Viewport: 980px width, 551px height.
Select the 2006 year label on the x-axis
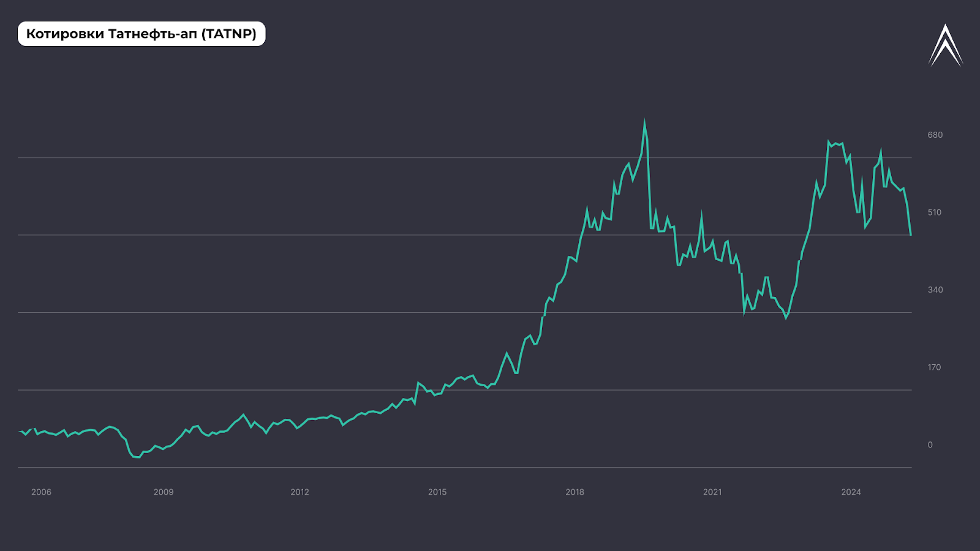[x=41, y=492]
